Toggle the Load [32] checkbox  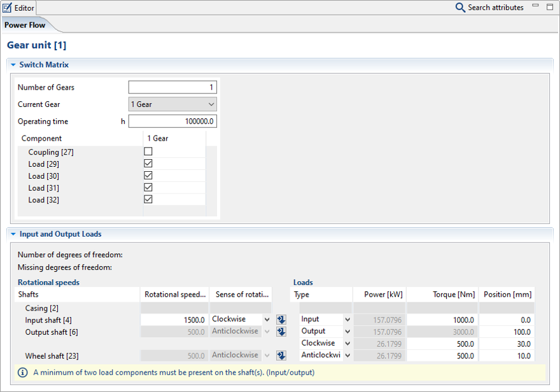coord(148,200)
